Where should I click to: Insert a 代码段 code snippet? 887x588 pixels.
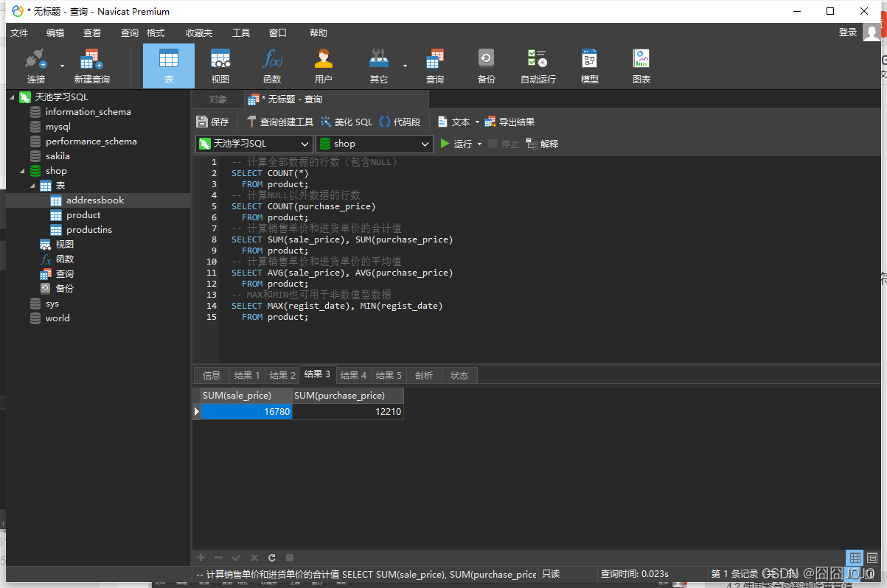[x=400, y=122]
